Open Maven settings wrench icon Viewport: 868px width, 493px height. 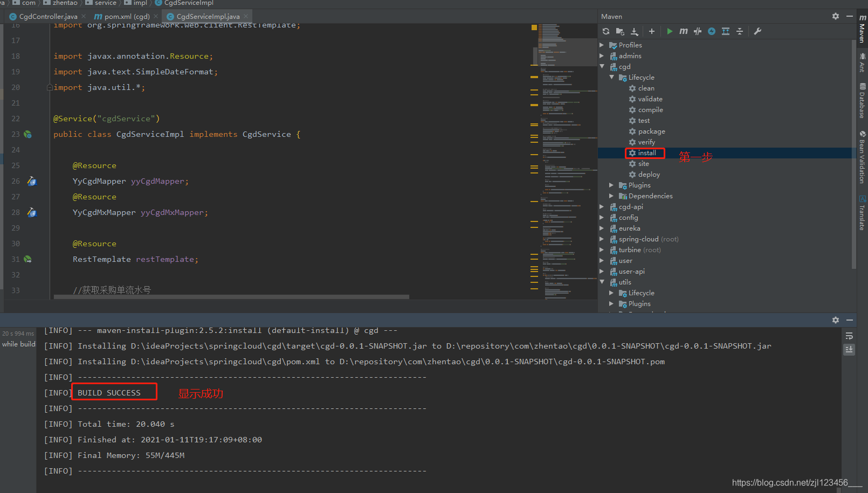757,31
